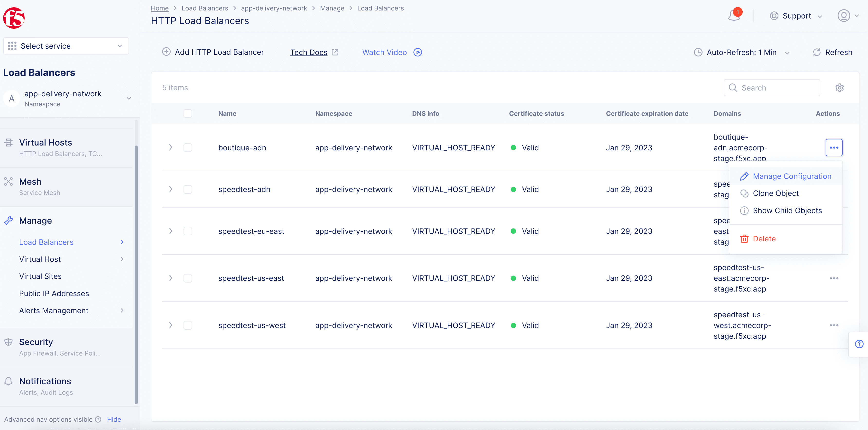
Task: Click Add HTTP Load Balancer
Action: (213, 52)
